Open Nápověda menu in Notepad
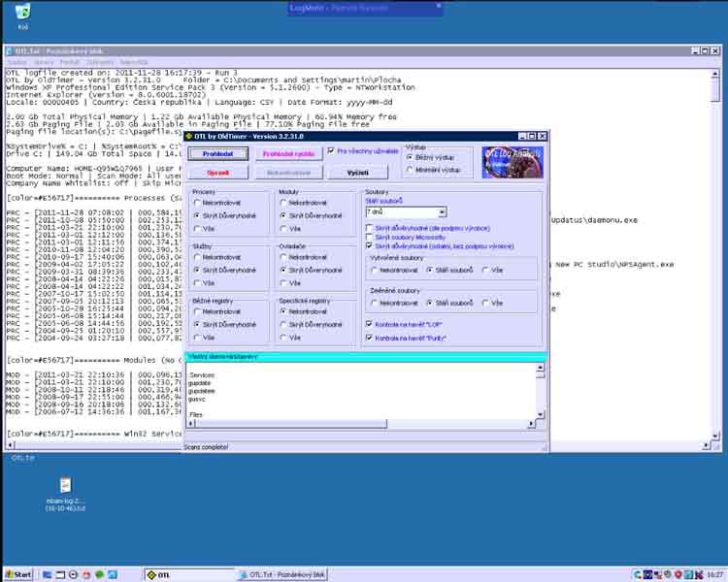 tap(133, 62)
